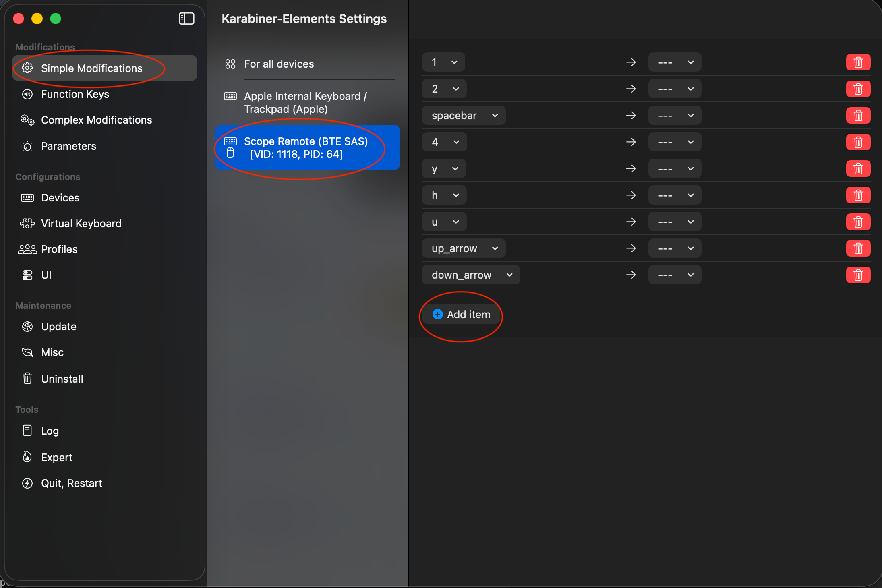Open the Function Keys section

click(75, 94)
